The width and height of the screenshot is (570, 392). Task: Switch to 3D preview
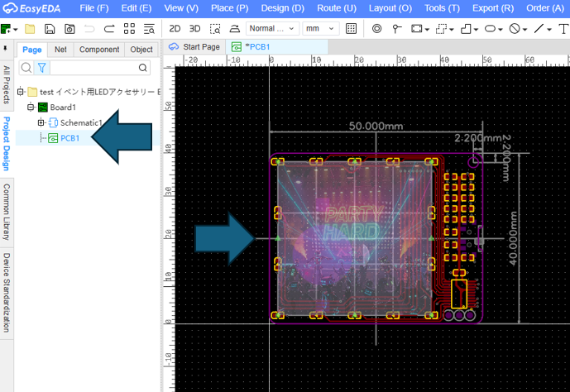(x=195, y=28)
